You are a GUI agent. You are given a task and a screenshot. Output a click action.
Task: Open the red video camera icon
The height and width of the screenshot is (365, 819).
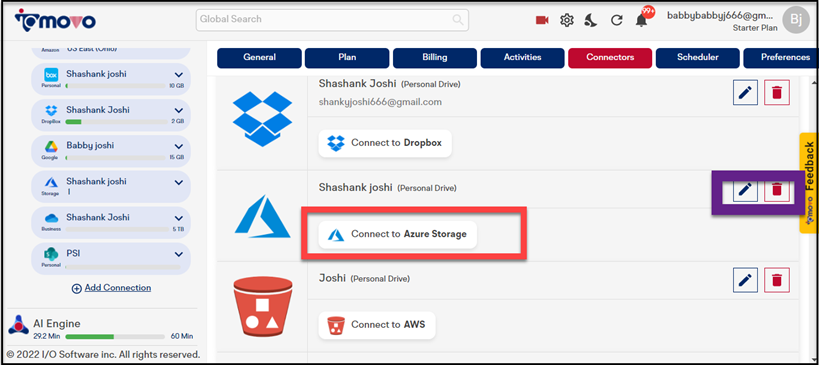tap(542, 20)
